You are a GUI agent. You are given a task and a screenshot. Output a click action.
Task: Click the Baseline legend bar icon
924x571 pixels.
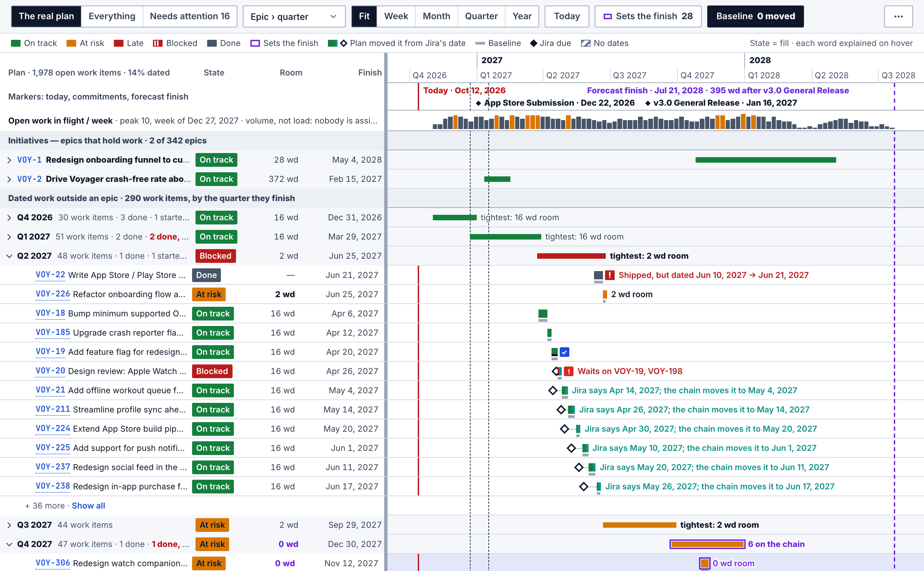[x=480, y=44]
